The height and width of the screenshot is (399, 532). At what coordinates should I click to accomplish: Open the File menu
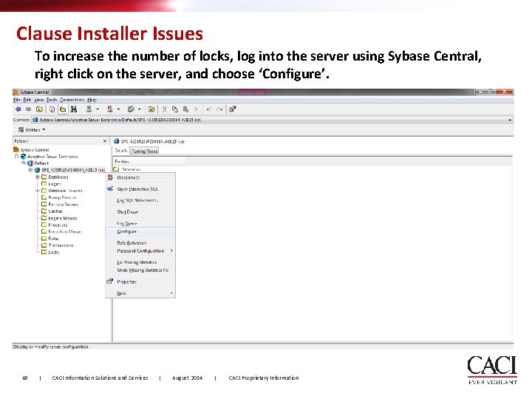tap(16, 100)
